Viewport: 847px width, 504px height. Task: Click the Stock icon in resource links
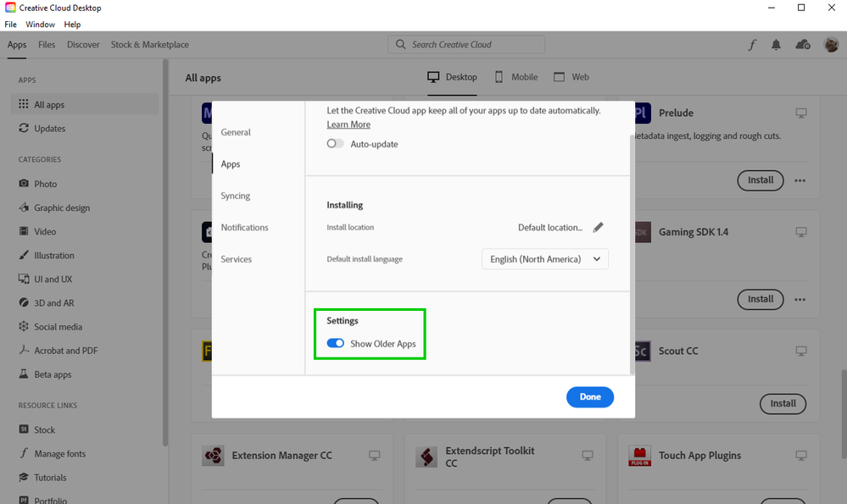[23, 429]
